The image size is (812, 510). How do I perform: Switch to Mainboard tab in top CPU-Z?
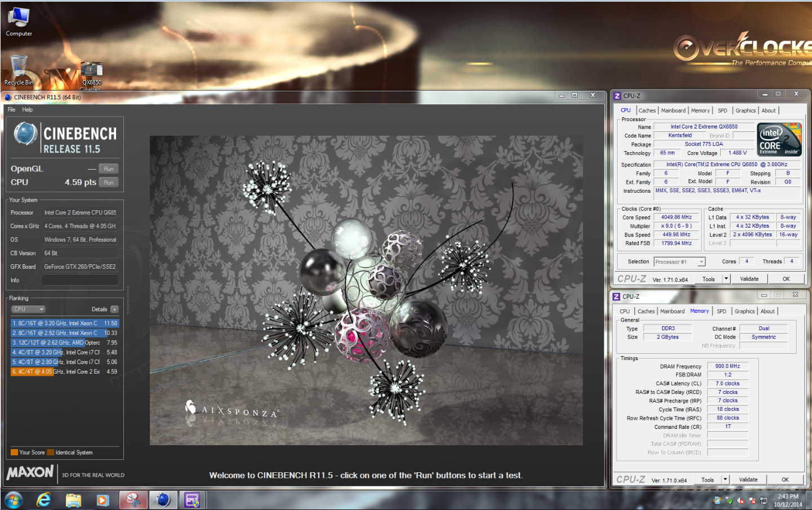click(673, 110)
